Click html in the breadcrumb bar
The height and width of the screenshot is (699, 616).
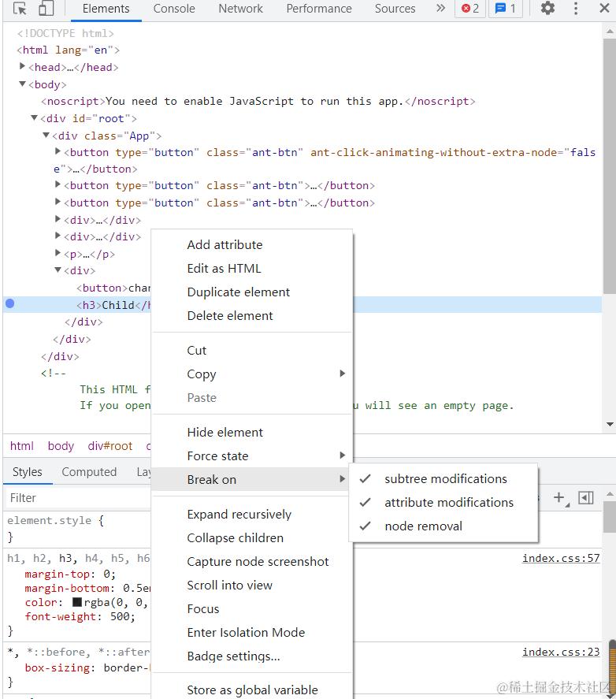tap(22, 446)
